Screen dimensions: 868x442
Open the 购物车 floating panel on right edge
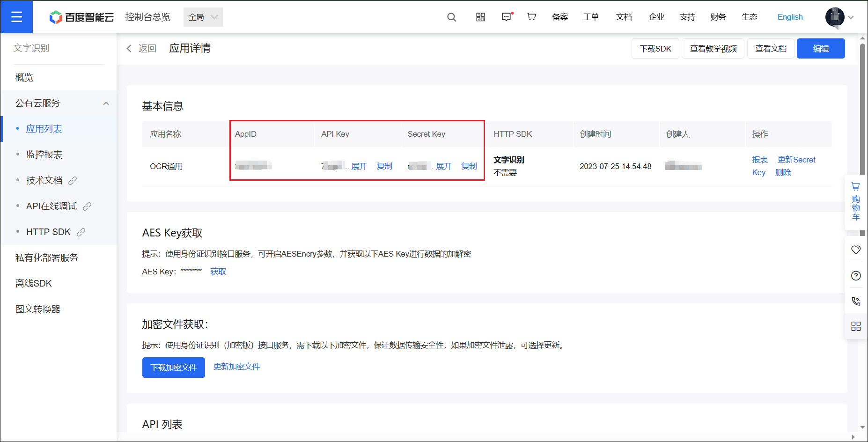point(855,201)
